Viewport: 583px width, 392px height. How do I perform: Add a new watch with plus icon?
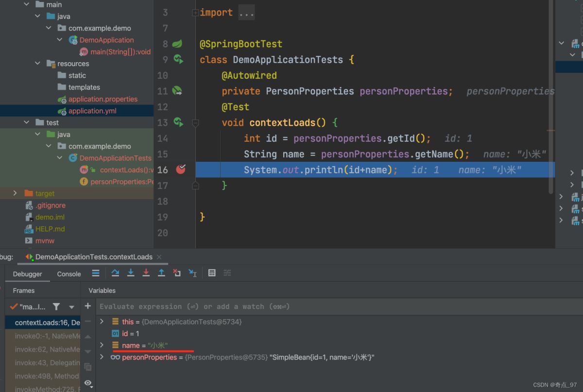(88, 306)
